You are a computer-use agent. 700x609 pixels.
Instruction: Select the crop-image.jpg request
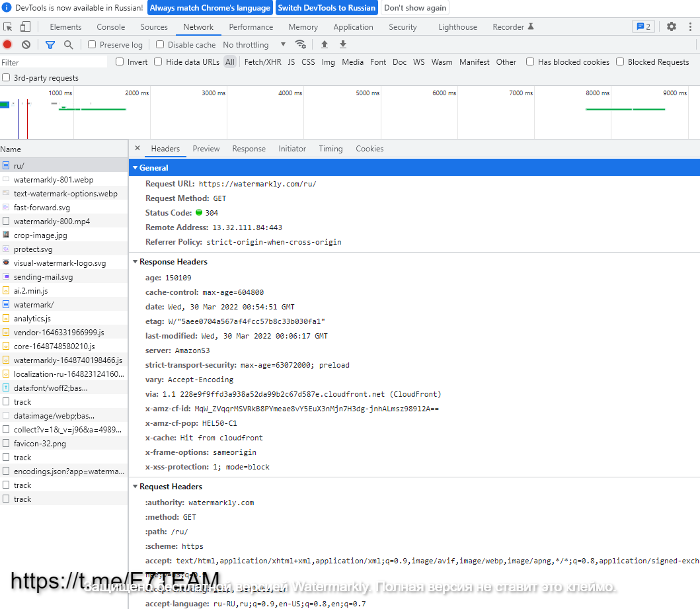click(x=64, y=235)
